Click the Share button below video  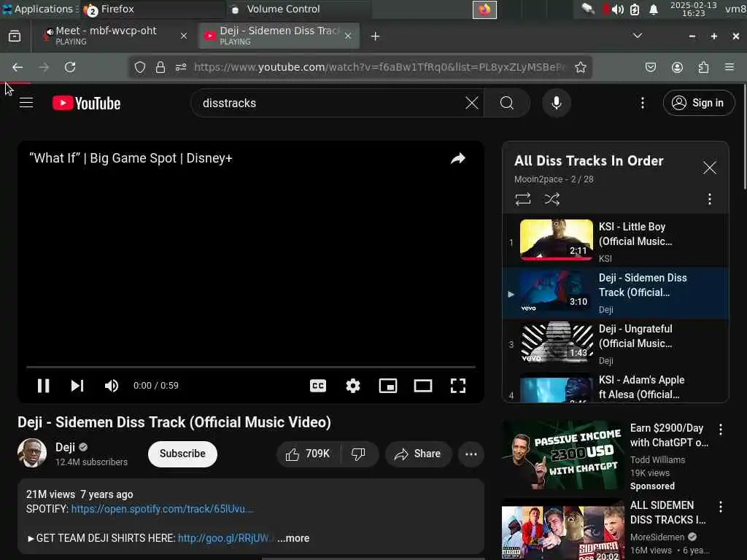[x=418, y=454]
